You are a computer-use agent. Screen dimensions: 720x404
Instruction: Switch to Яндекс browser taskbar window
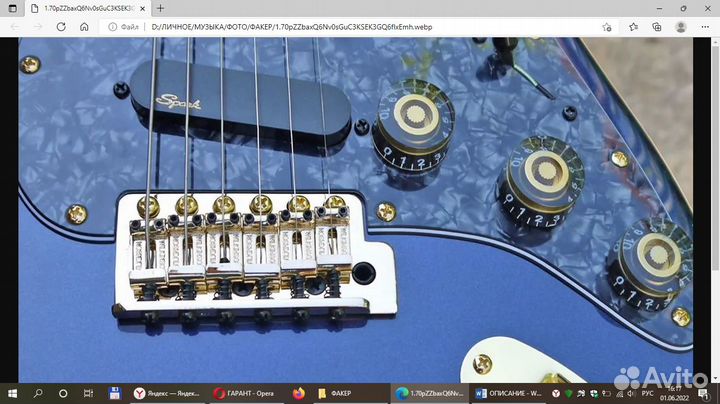pos(168,393)
